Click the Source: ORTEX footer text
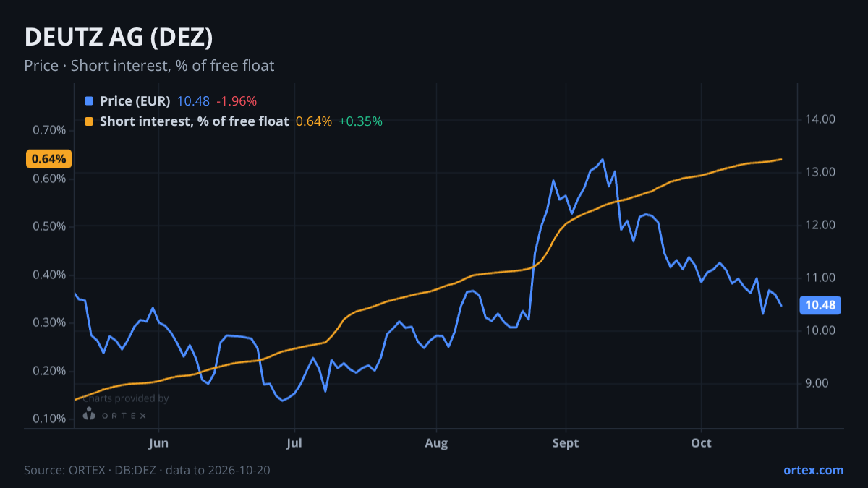 [148, 470]
